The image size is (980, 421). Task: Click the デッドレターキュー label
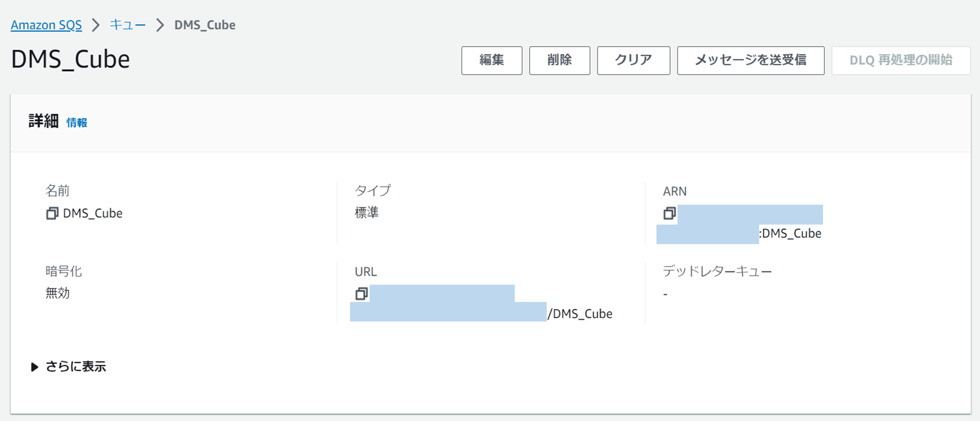(717, 271)
